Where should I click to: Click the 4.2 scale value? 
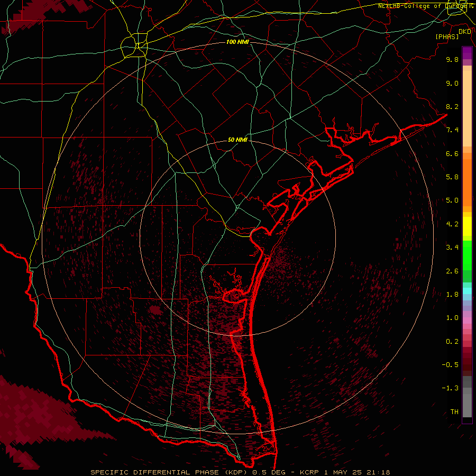coord(452,224)
